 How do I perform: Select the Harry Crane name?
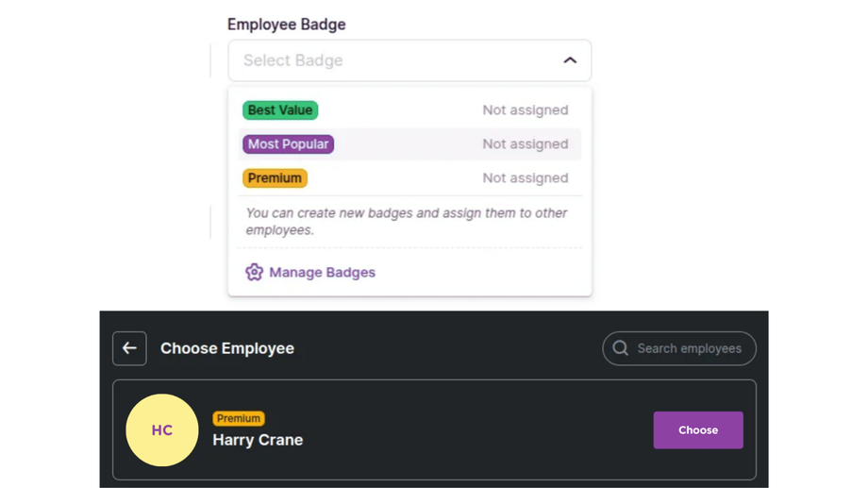258,440
